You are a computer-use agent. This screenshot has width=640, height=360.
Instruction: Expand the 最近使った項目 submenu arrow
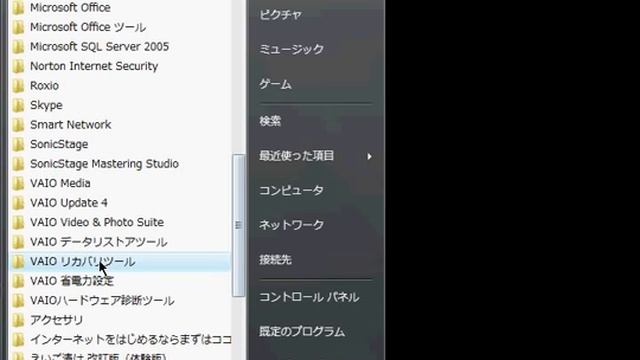click(x=369, y=156)
